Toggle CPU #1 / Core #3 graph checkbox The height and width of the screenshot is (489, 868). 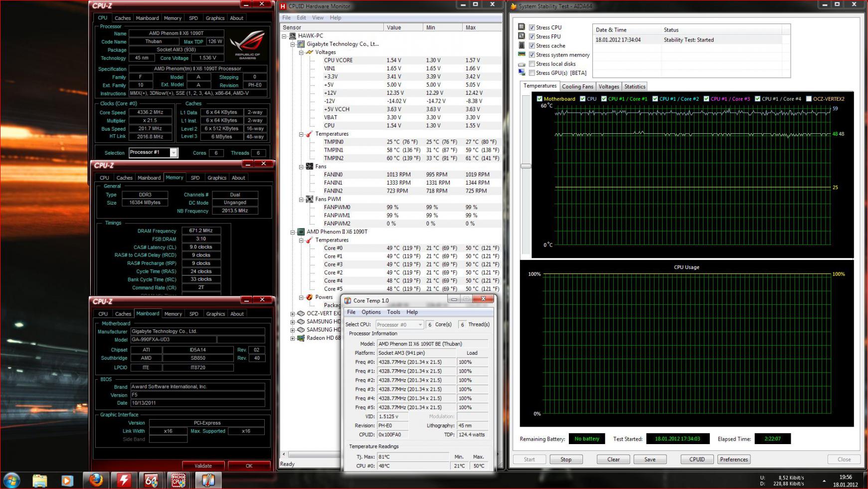pos(706,99)
